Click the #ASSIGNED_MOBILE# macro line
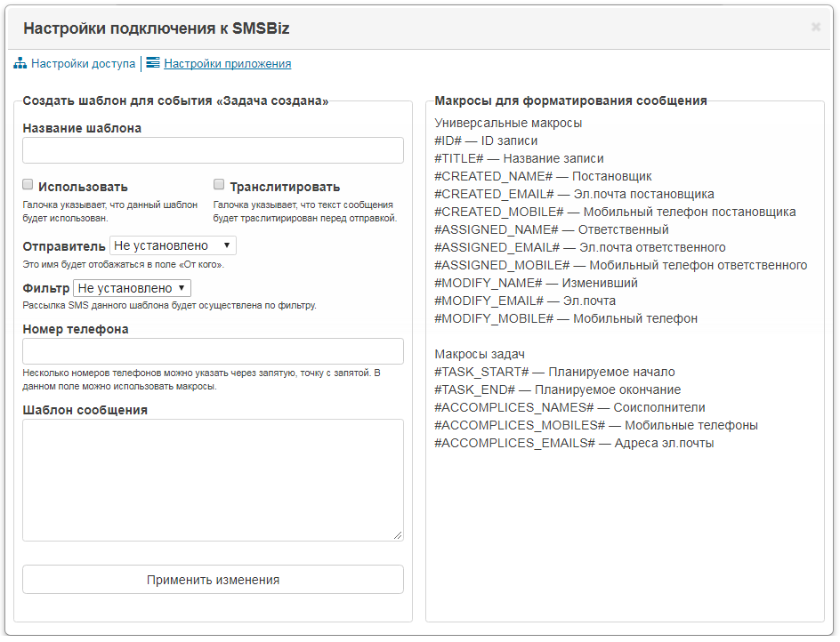The image size is (840, 642). pos(621,265)
